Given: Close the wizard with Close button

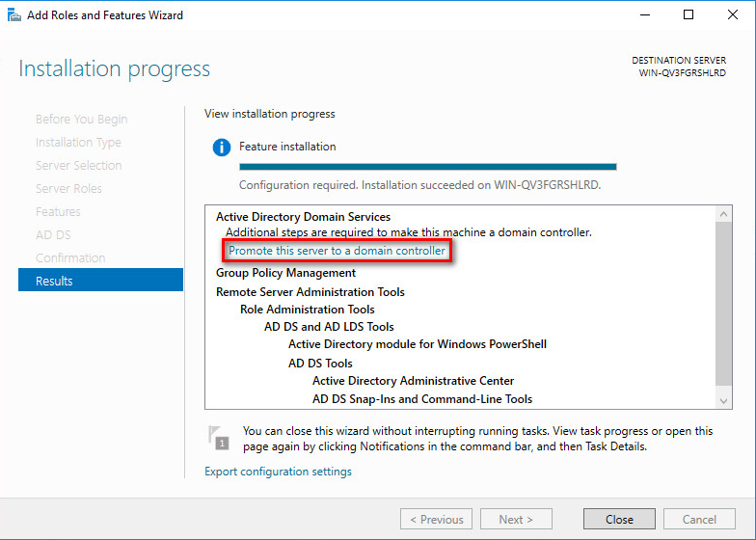Looking at the screenshot, I should (619, 519).
